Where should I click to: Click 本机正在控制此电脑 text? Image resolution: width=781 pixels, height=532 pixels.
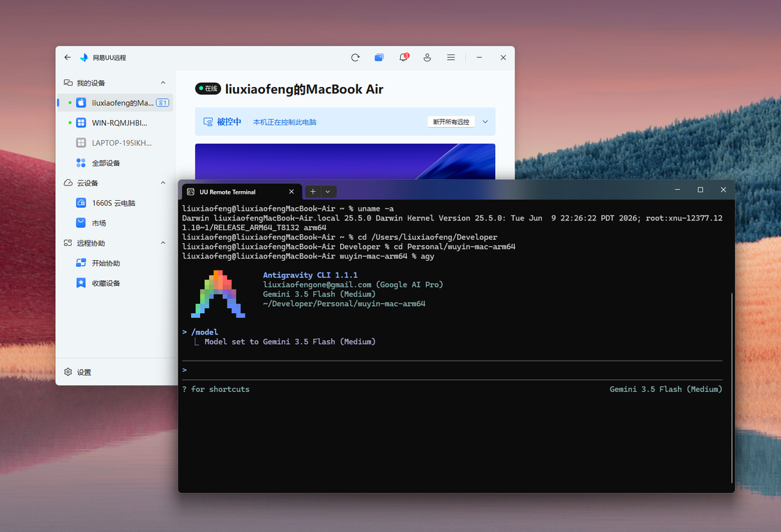tap(285, 122)
